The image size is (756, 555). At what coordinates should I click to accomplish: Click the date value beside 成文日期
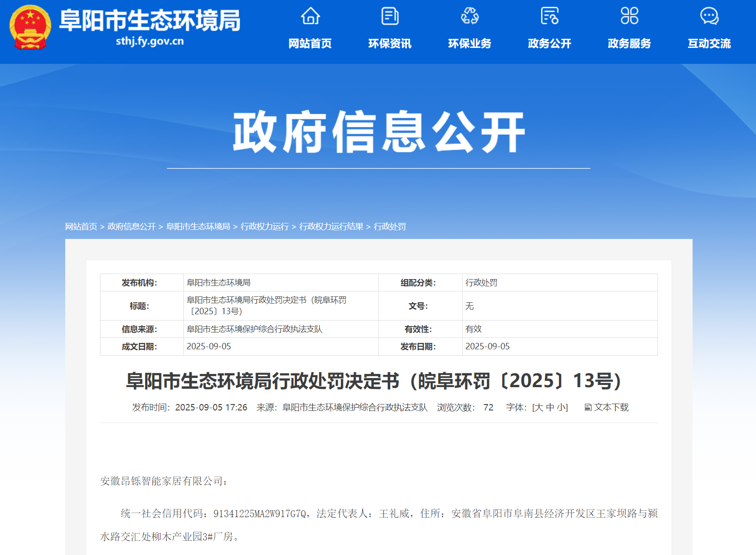pyautogui.click(x=209, y=347)
